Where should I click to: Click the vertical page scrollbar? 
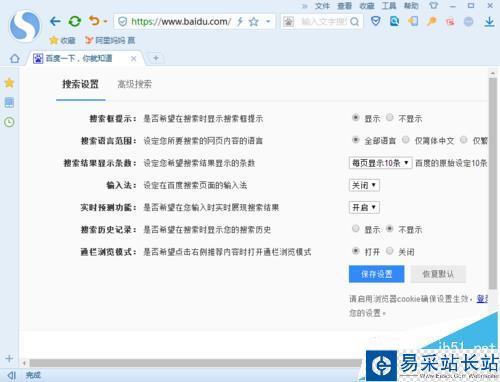[x=493, y=183]
